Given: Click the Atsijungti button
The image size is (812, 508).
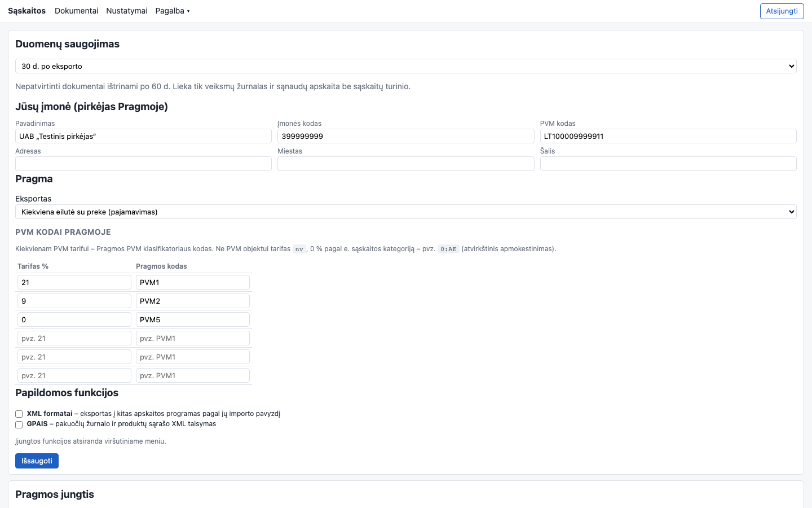Looking at the screenshot, I should click(782, 11).
